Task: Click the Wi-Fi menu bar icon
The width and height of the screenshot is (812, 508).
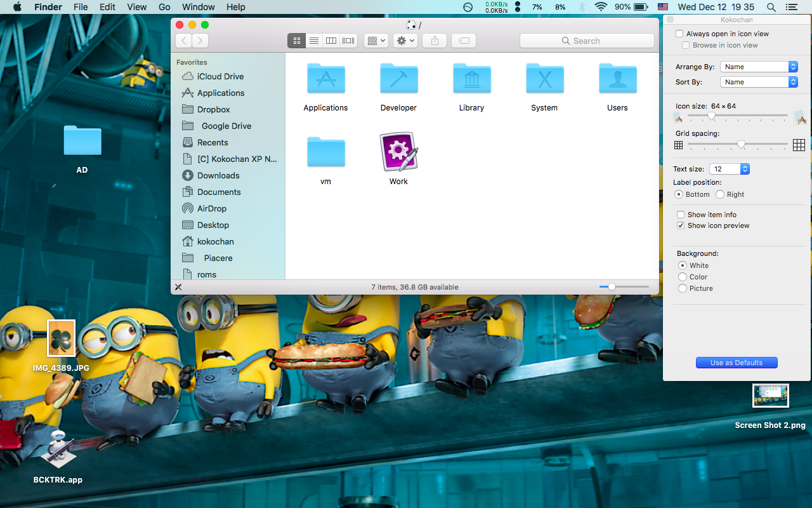Action: coord(601,7)
